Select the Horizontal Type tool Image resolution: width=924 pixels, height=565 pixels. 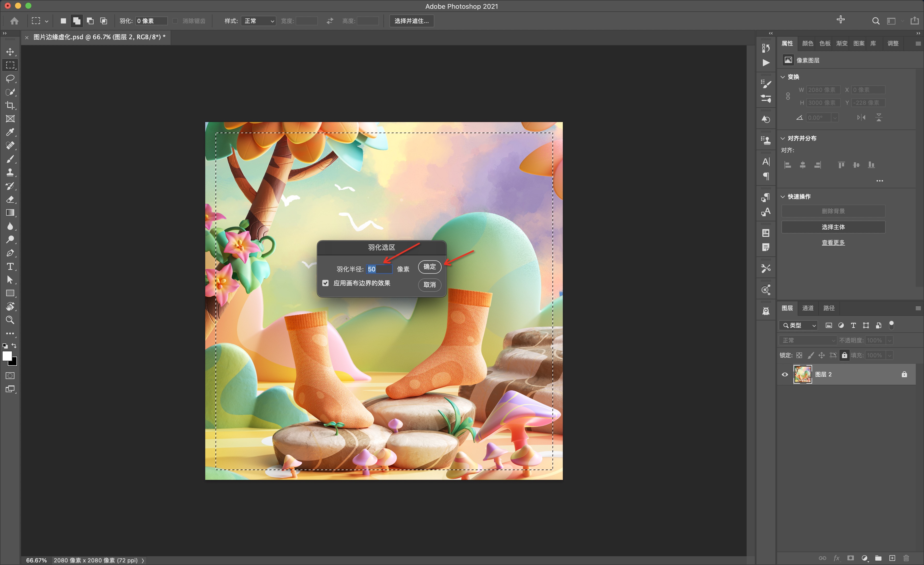click(10, 267)
